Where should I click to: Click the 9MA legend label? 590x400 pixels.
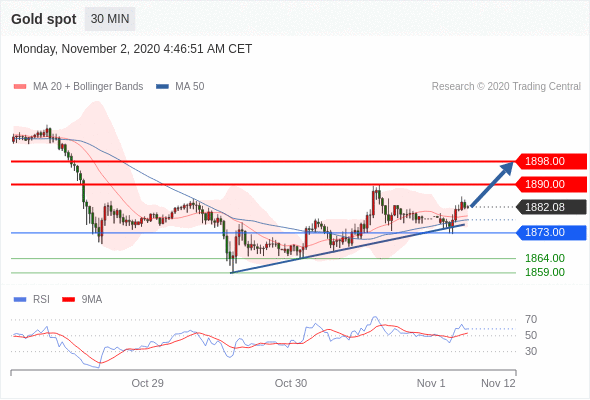click(92, 300)
